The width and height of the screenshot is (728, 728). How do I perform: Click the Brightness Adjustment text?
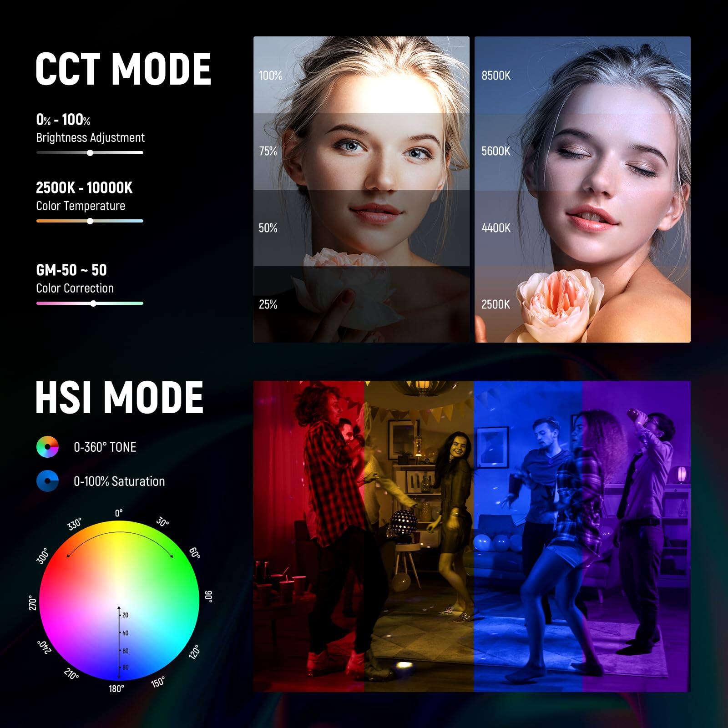coord(90,136)
